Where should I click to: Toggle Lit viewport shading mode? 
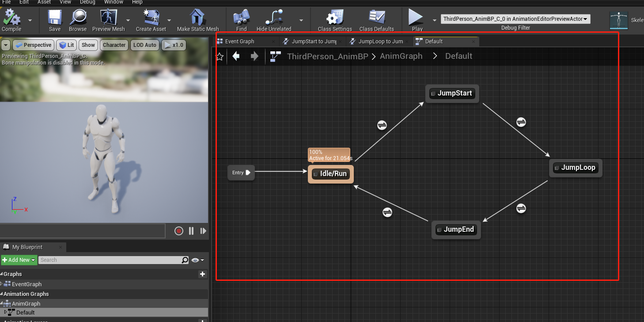(66, 45)
